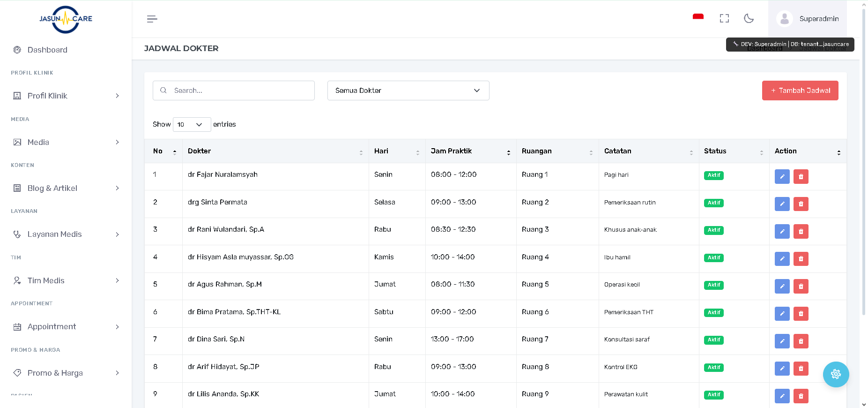
Task: Click the edit pencil for Ruang 6 row
Action: point(782,314)
